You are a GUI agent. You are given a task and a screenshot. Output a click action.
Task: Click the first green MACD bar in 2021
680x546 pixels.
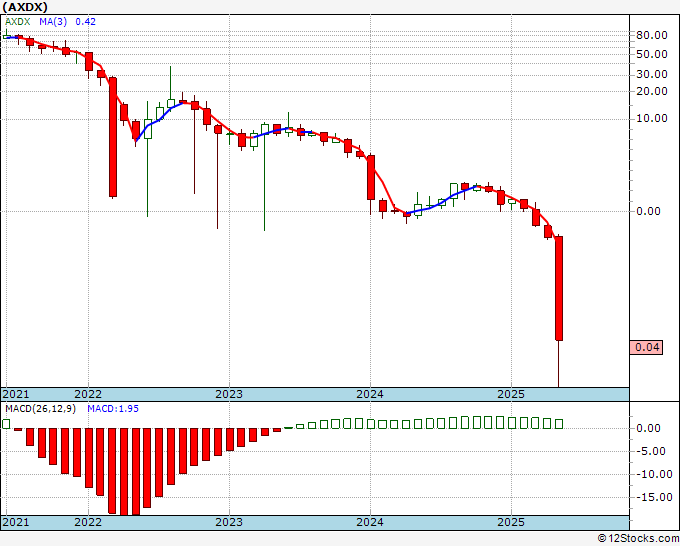6,424
